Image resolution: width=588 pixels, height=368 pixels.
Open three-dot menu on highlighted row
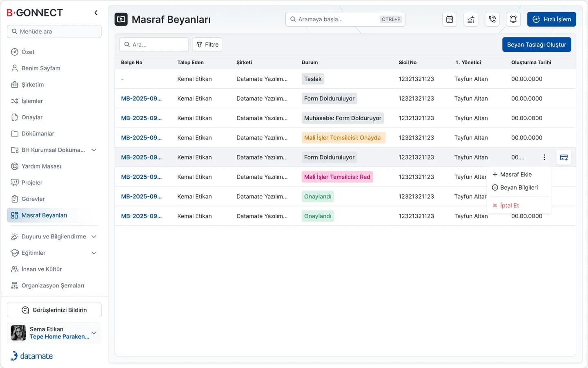[x=544, y=157]
